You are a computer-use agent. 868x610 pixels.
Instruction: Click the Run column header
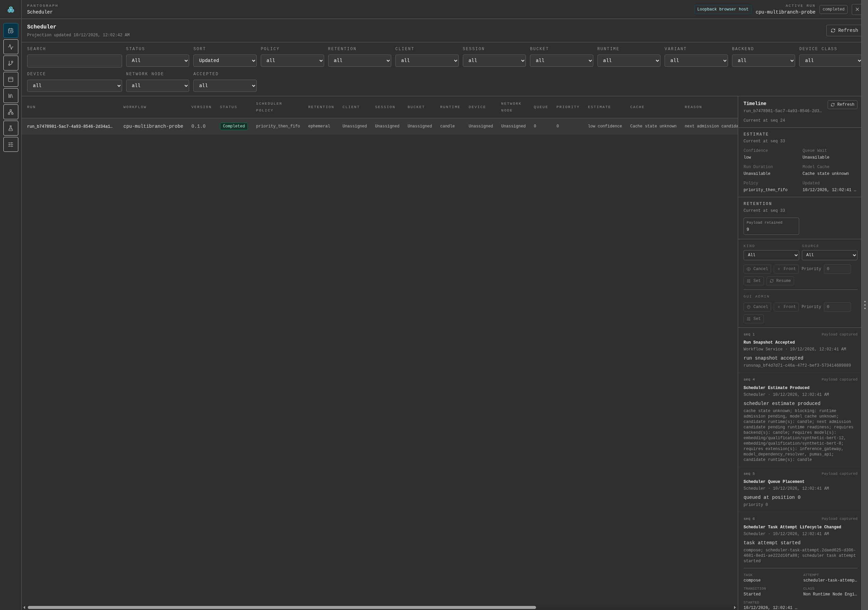pyautogui.click(x=32, y=107)
